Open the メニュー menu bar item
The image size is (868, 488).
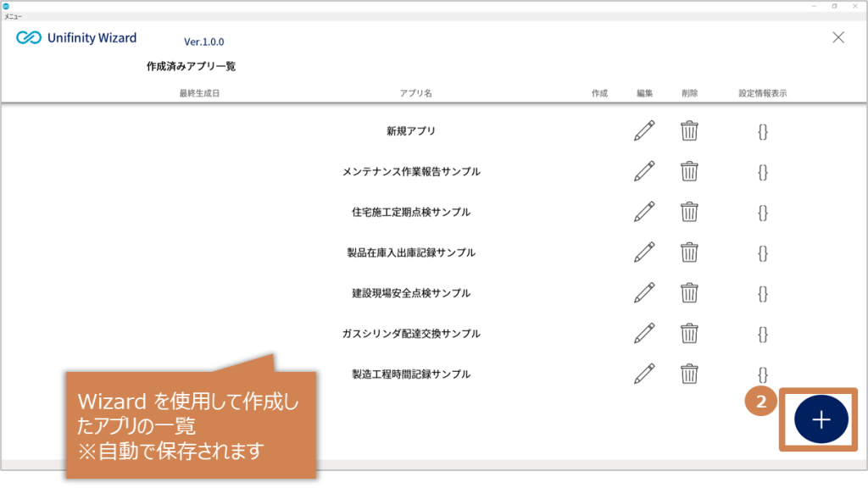(x=13, y=17)
